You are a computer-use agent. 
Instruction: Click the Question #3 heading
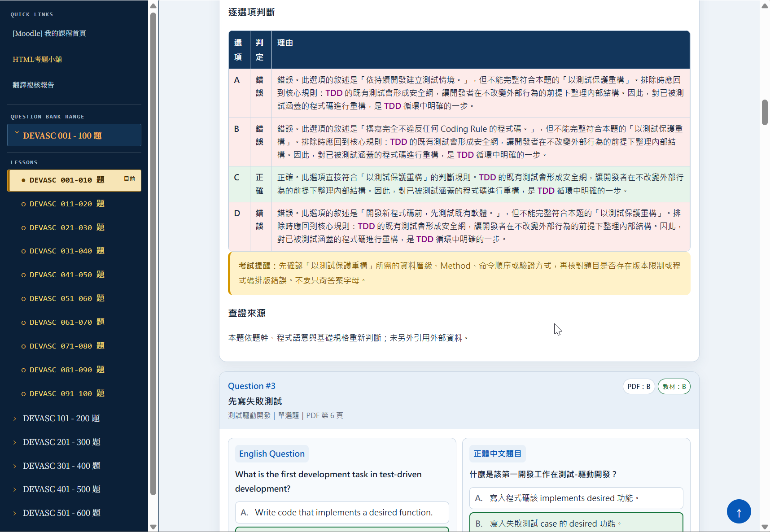pyautogui.click(x=252, y=386)
